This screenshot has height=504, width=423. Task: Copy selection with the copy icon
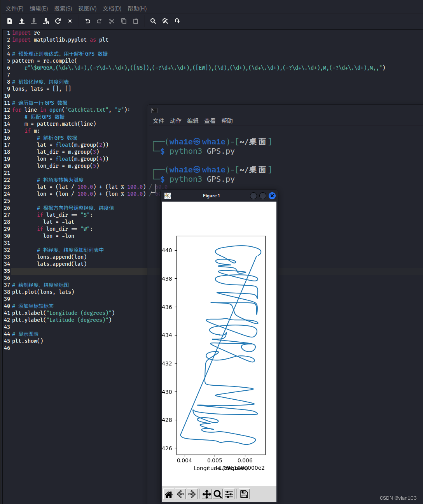point(124,21)
